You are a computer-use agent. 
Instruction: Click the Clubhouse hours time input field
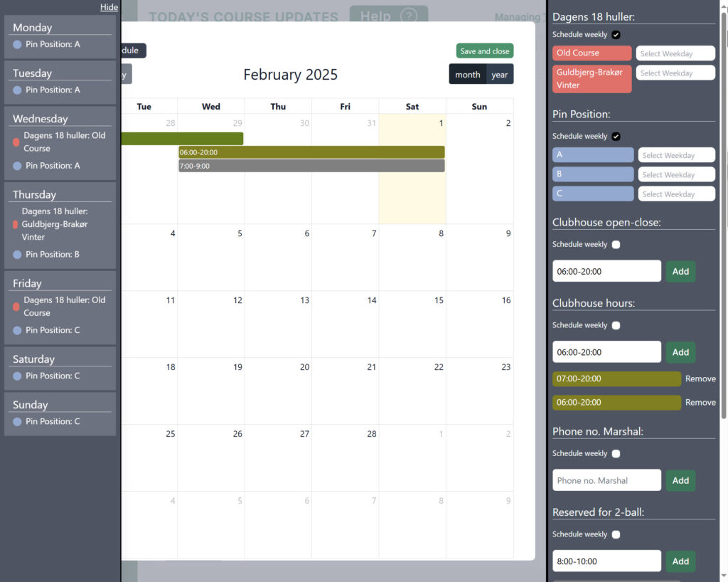click(x=606, y=352)
